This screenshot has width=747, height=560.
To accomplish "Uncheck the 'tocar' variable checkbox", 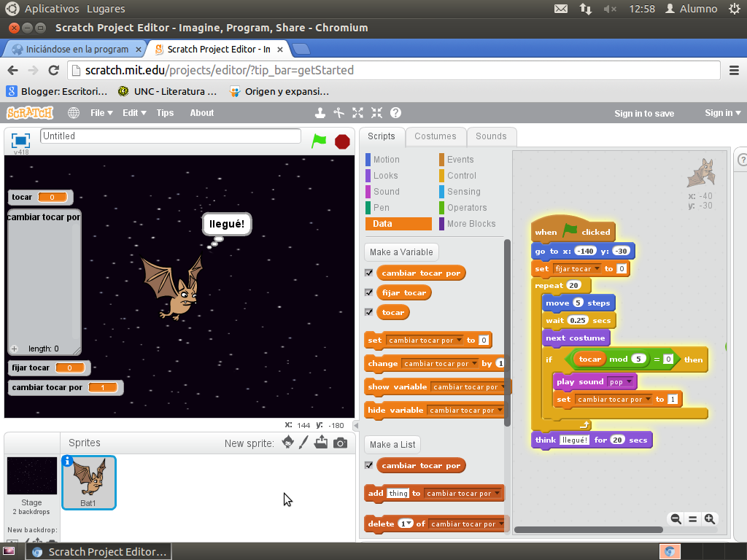I will pyautogui.click(x=368, y=312).
